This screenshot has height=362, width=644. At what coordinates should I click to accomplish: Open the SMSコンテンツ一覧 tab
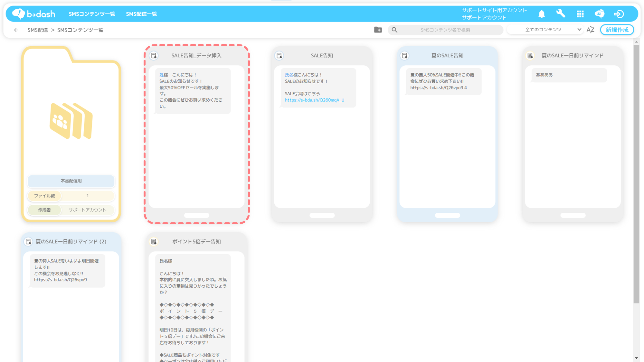92,14
